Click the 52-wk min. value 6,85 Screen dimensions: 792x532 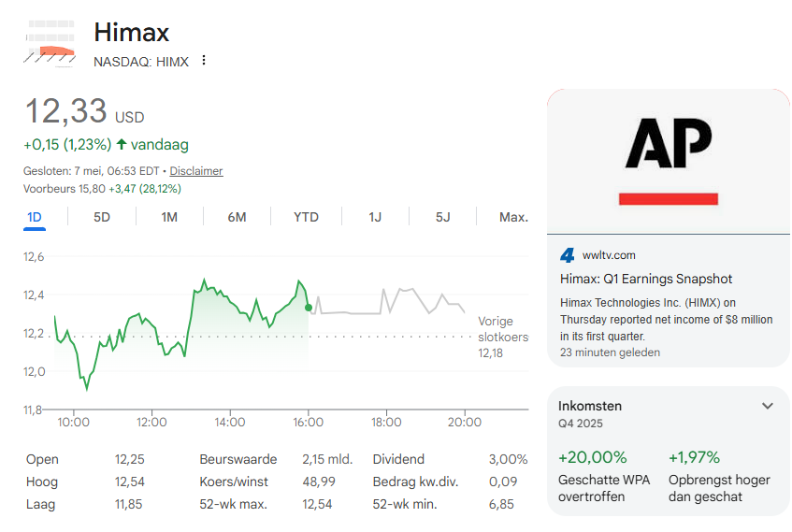click(x=501, y=504)
